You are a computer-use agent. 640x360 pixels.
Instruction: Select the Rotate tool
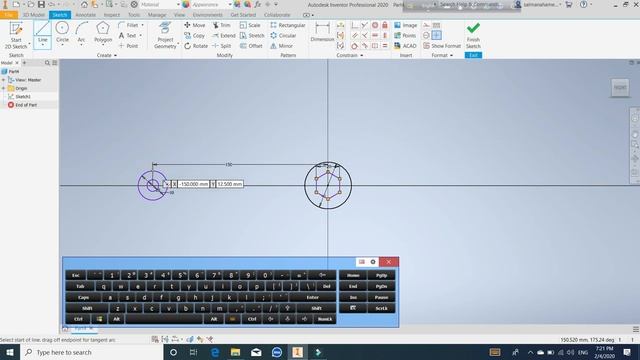point(196,46)
